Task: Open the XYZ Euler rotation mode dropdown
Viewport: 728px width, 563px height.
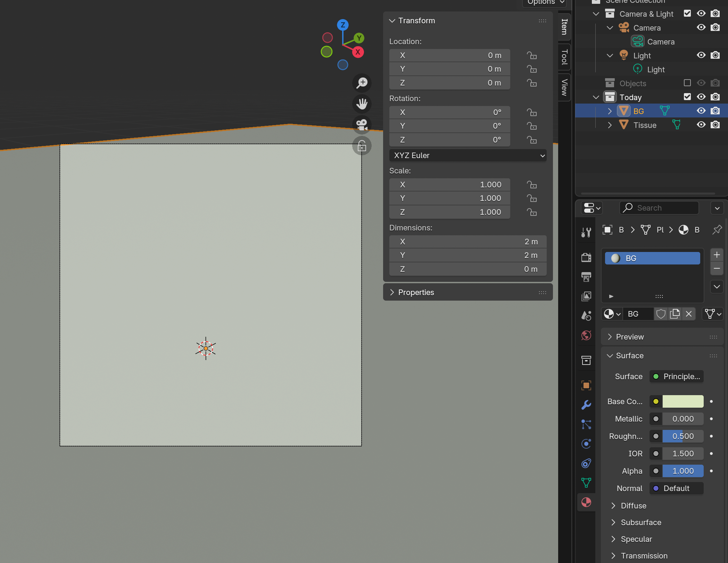Action: (468, 155)
